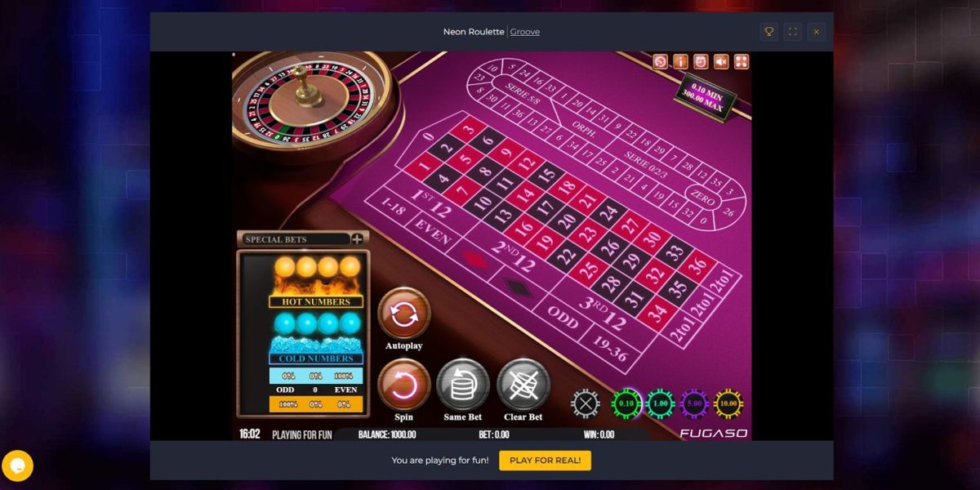Expand the Special Bets panel

click(357, 239)
